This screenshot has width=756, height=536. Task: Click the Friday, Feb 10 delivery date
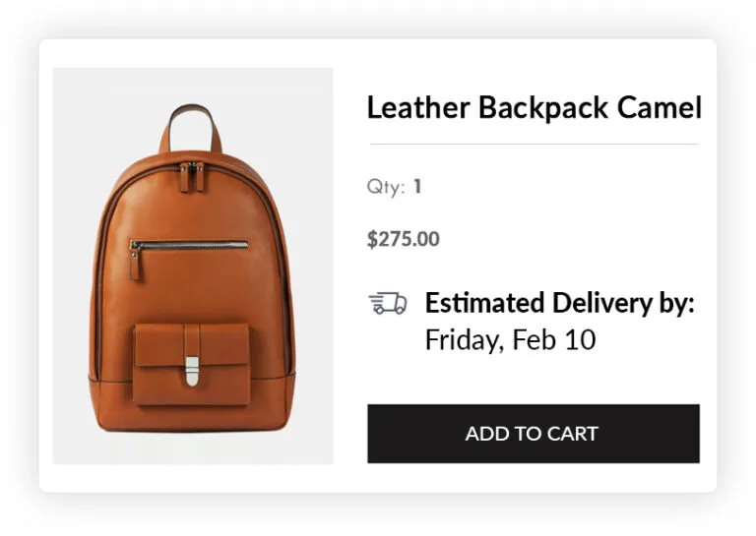(510, 340)
